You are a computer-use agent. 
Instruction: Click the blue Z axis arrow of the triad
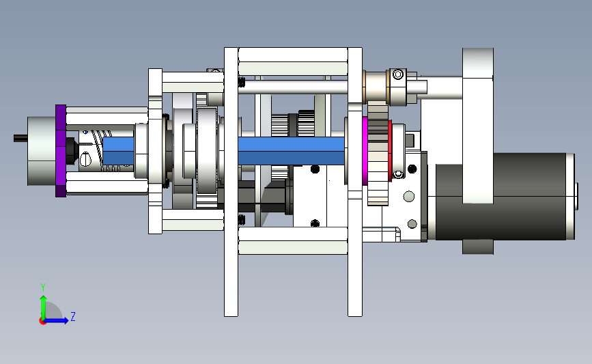[56, 321]
